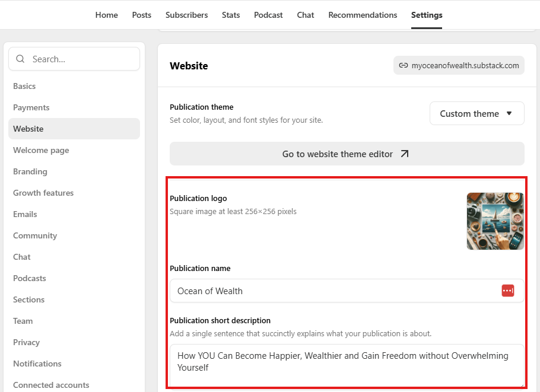Click the Publication logo label
This screenshot has height=392, width=540.
point(198,198)
